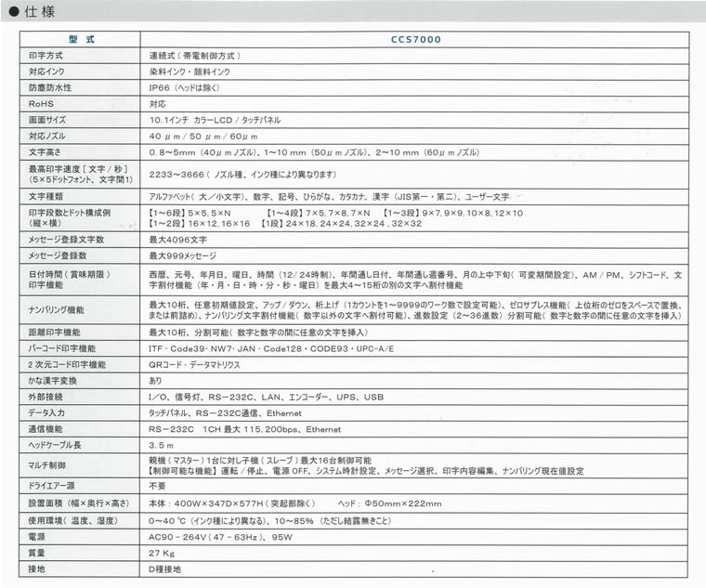Select the 西暦、元号 date function text
Screen dimensions: 706x588
(x=415, y=280)
